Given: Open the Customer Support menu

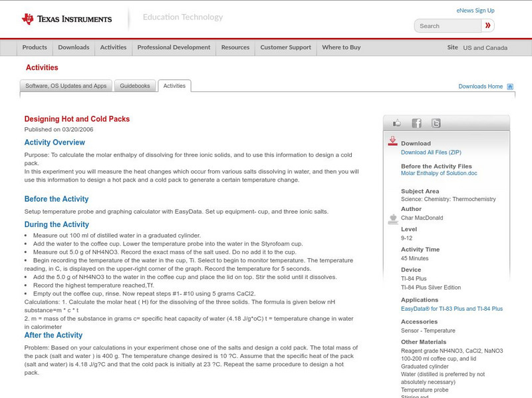Looking at the screenshot, I should 285,47.
